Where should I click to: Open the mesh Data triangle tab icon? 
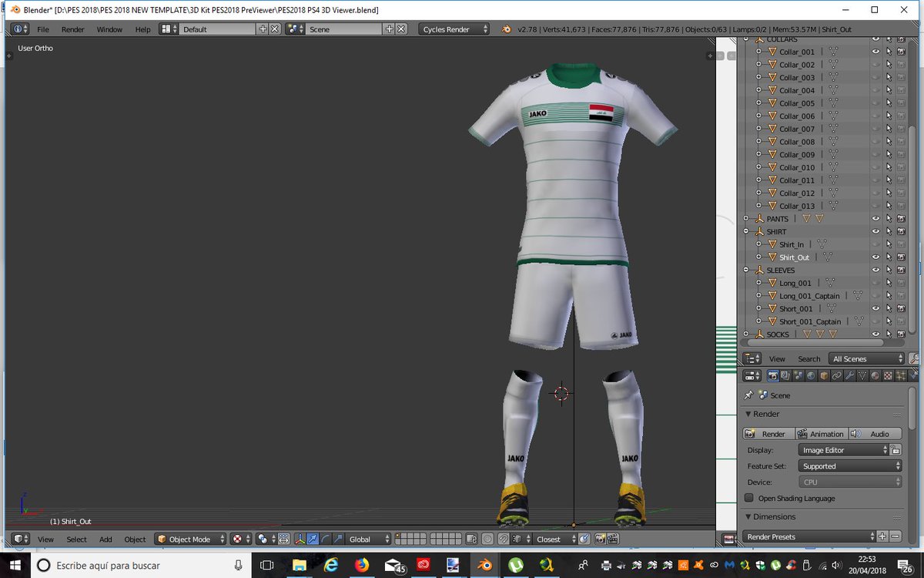pyautogui.click(x=862, y=376)
